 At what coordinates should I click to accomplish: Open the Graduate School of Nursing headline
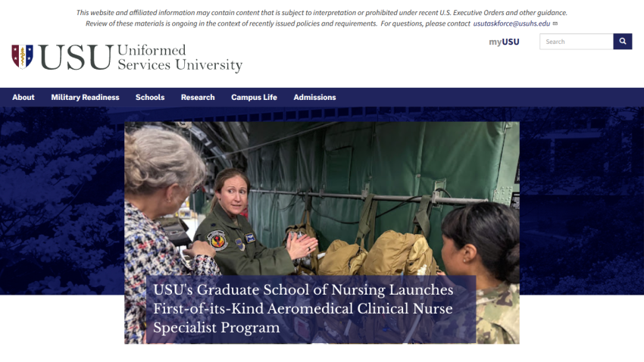303,309
